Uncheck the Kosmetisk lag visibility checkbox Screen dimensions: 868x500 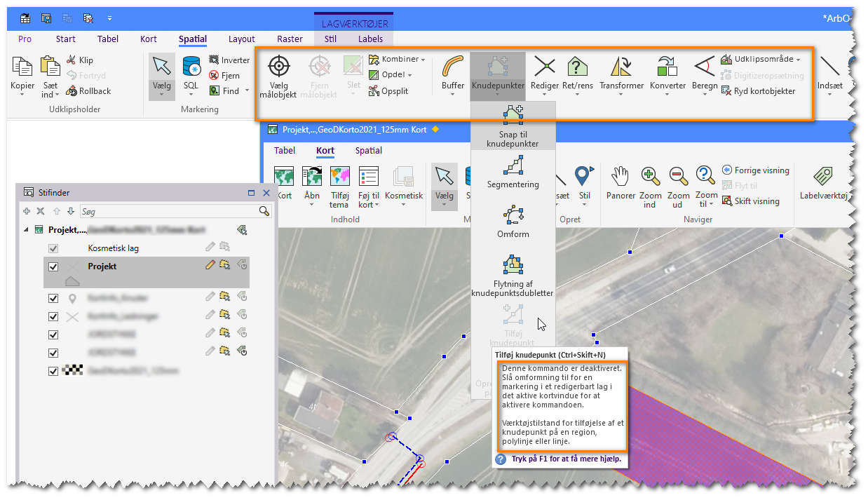pyautogui.click(x=54, y=247)
